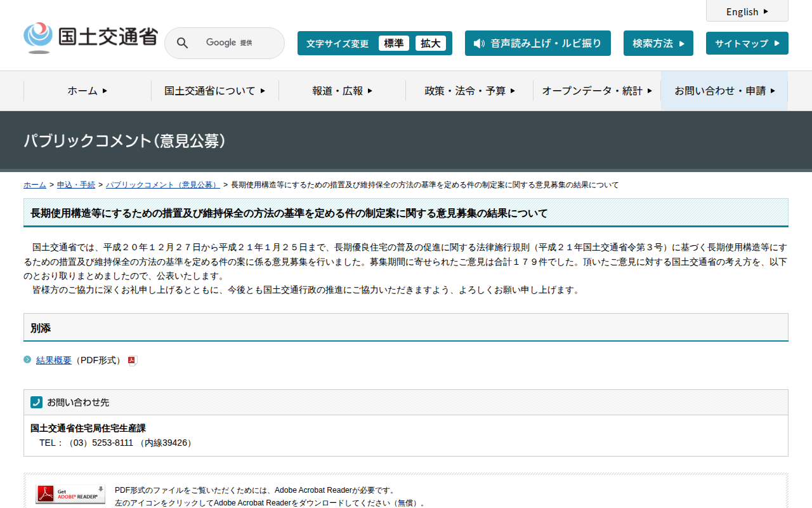
Task: Click the blue arrow bullet before 結果概要
Action: [x=26, y=359]
